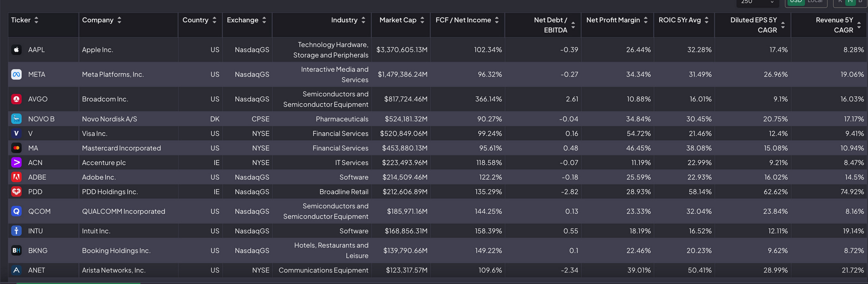The image size is (868, 284).
Task: Sort by the ROIC 5Yr Avg column arrows
Action: point(707,20)
